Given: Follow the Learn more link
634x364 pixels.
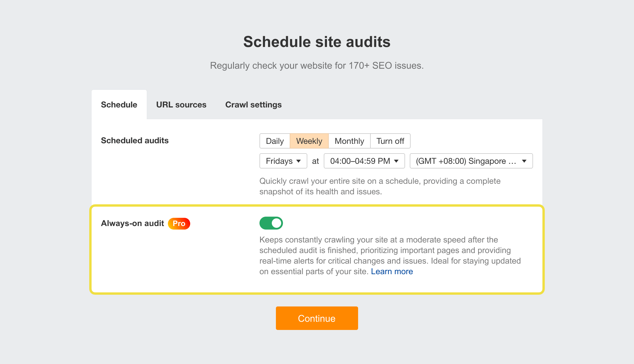Looking at the screenshot, I should click(x=392, y=272).
